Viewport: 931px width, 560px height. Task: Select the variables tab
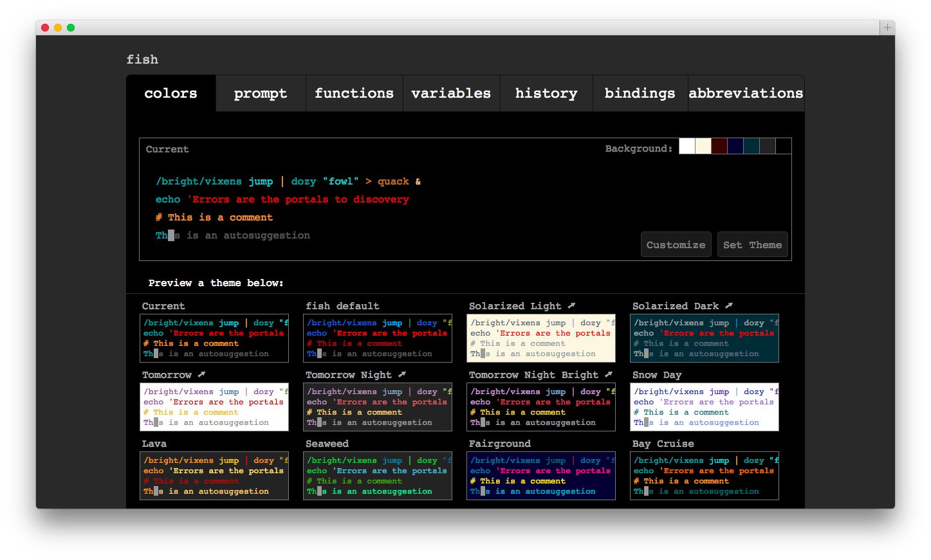pos(451,93)
